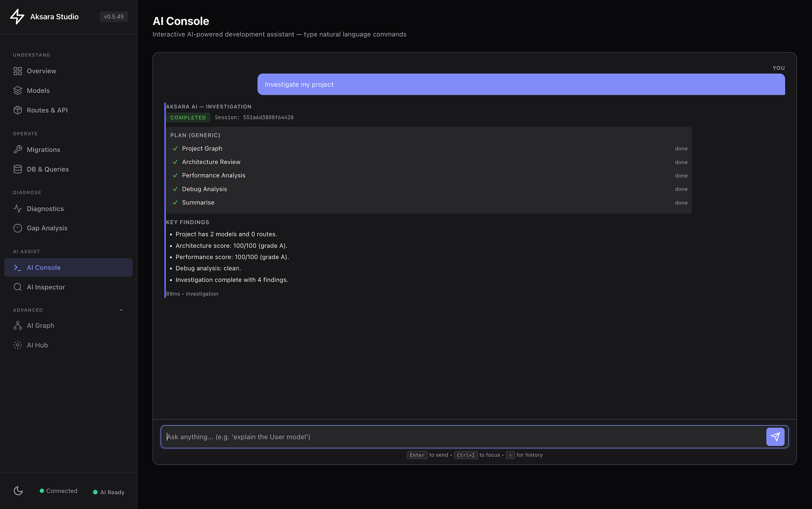This screenshot has width=812, height=509.
Task: Navigate to Migrations
Action: click(68, 150)
